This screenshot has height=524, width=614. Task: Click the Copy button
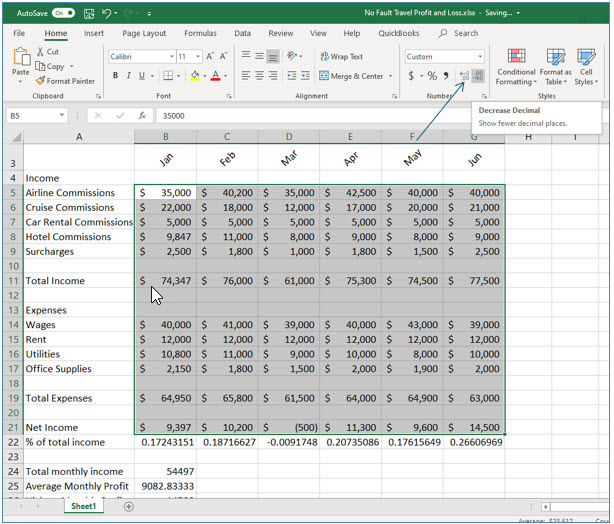(51, 66)
